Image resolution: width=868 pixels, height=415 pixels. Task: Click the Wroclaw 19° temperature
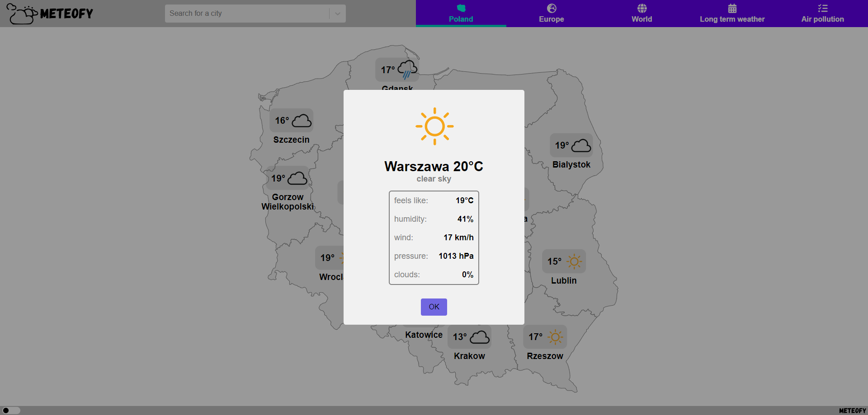[327, 258]
